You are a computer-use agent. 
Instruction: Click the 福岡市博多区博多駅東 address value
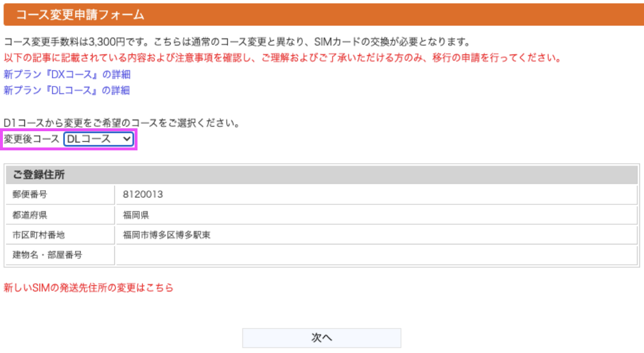(167, 235)
